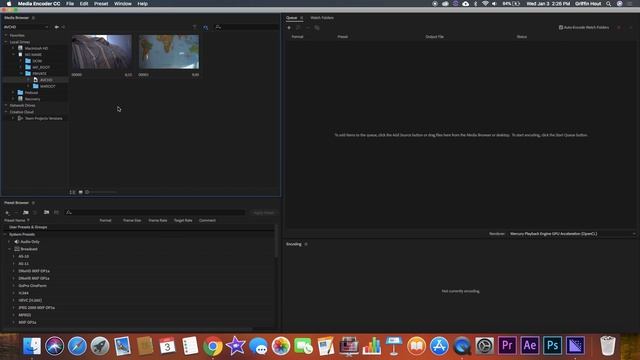Click the Add Source plus icon in Queue
Viewport: 640px width, 360px height.
click(289, 28)
